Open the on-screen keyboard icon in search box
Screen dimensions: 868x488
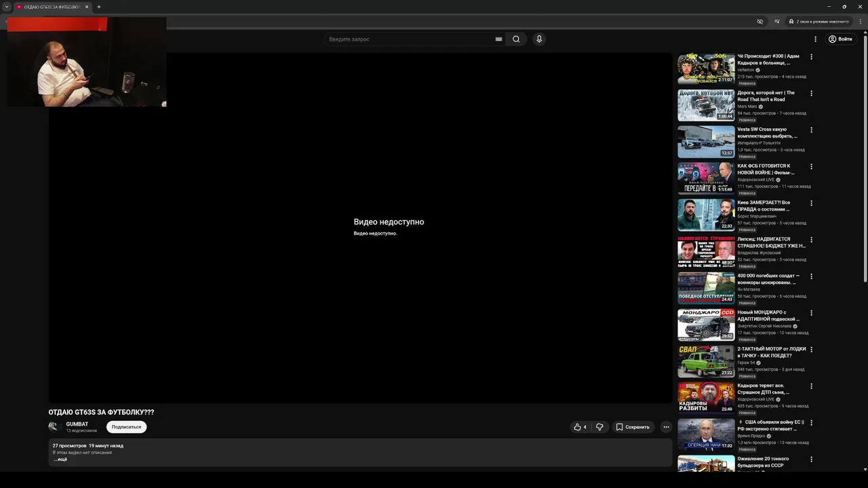click(x=498, y=39)
